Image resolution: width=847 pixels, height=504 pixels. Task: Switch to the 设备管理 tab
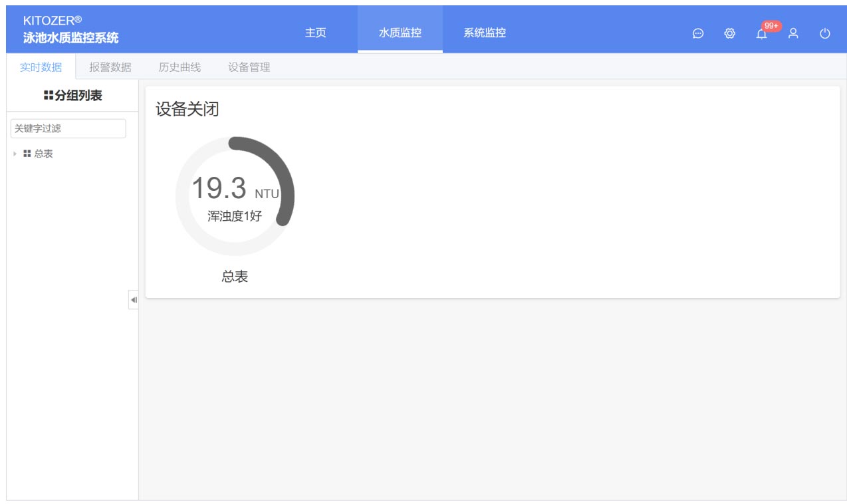coord(249,67)
